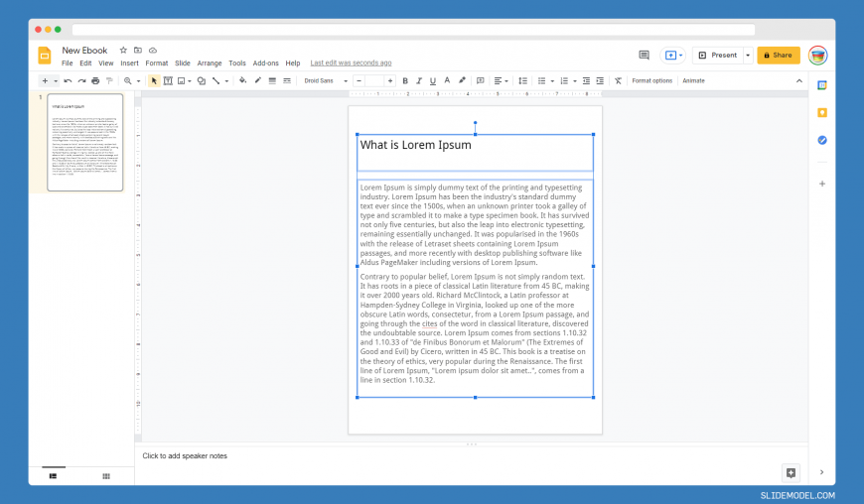
Task: Click the cloud document status icon
Action: tap(153, 50)
